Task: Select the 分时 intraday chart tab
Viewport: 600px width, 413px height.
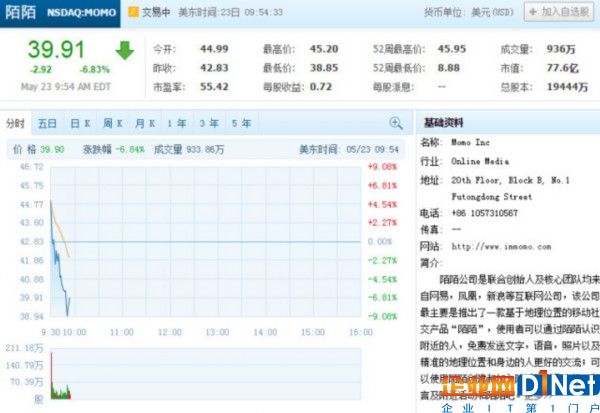Action: [x=15, y=123]
